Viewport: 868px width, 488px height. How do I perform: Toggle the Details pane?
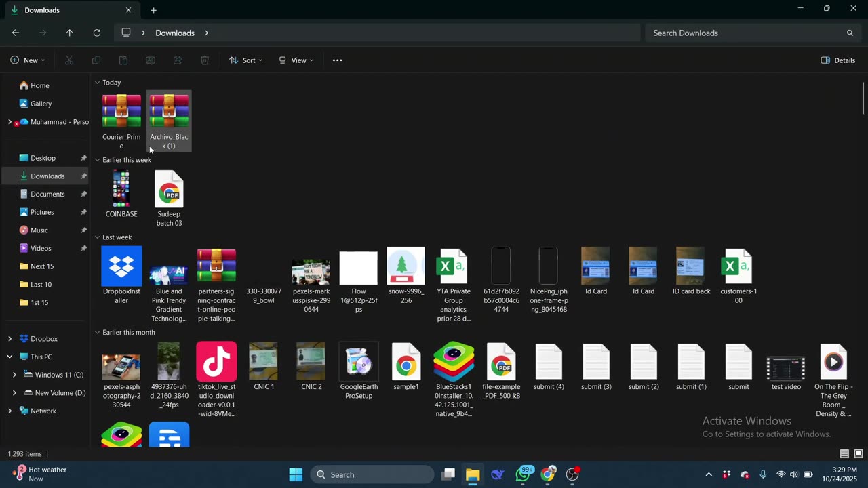pos(838,60)
